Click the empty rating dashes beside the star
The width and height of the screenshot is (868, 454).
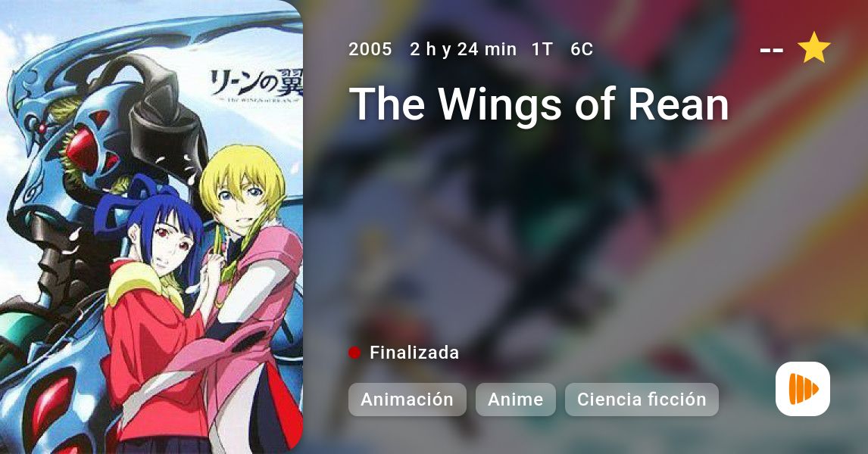(x=772, y=50)
